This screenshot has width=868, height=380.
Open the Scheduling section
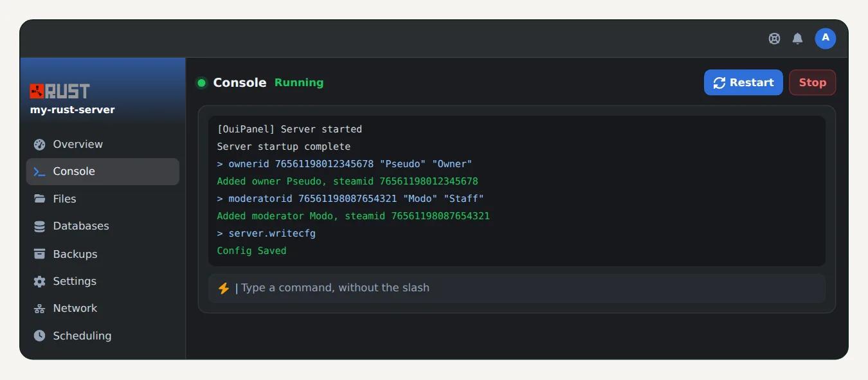[x=103, y=336]
